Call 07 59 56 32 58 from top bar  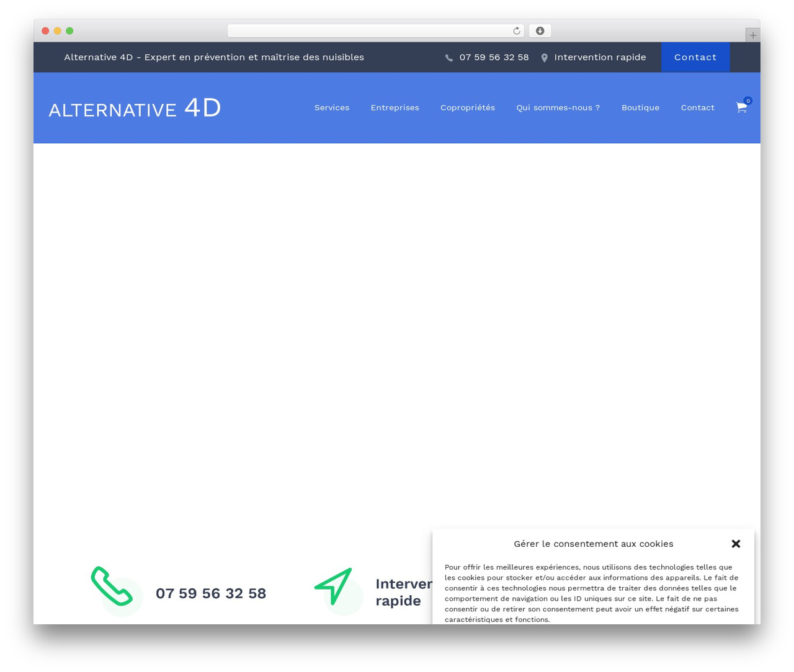point(494,57)
